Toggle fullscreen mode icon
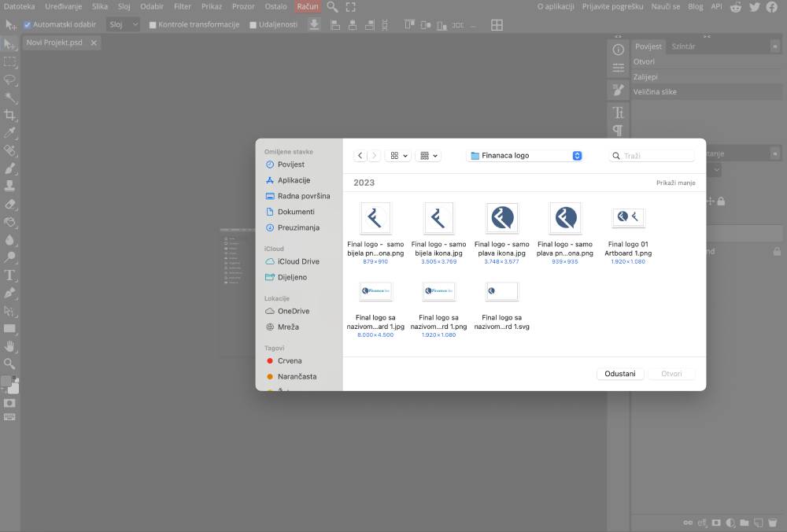Image resolution: width=787 pixels, height=532 pixels. tap(351, 6)
